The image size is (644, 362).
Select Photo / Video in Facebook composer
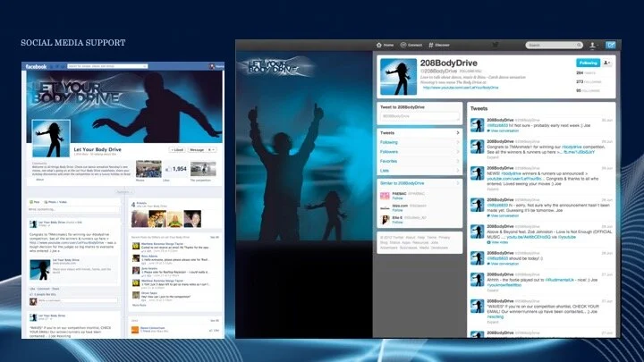click(55, 202)
